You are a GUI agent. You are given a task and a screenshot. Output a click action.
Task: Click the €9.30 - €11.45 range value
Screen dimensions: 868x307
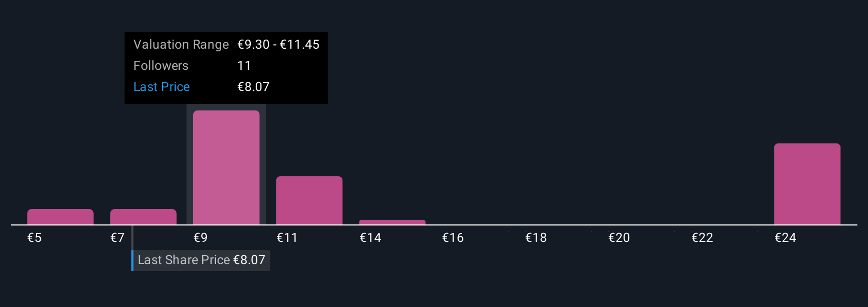[278, 44]
